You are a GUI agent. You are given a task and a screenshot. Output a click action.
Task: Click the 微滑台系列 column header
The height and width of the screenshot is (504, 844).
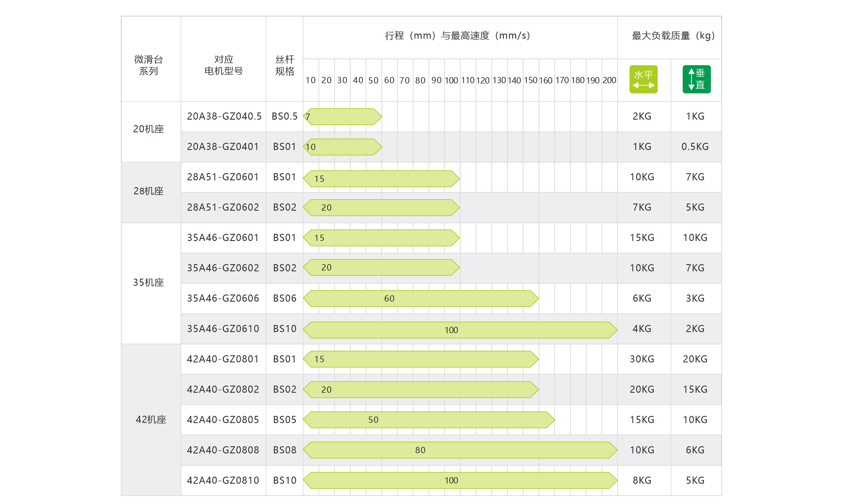[148, 65]
